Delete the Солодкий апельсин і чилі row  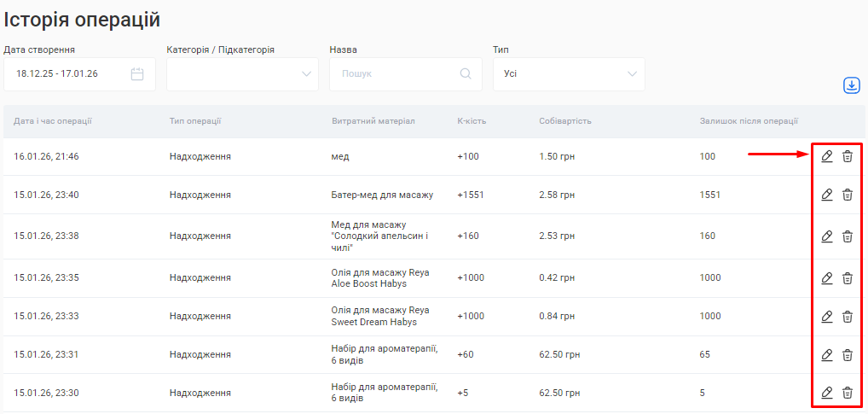coord(848,236)
